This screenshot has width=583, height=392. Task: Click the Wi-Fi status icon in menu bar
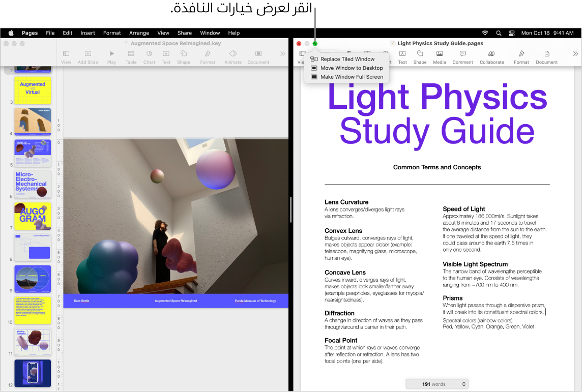(485, 33)
